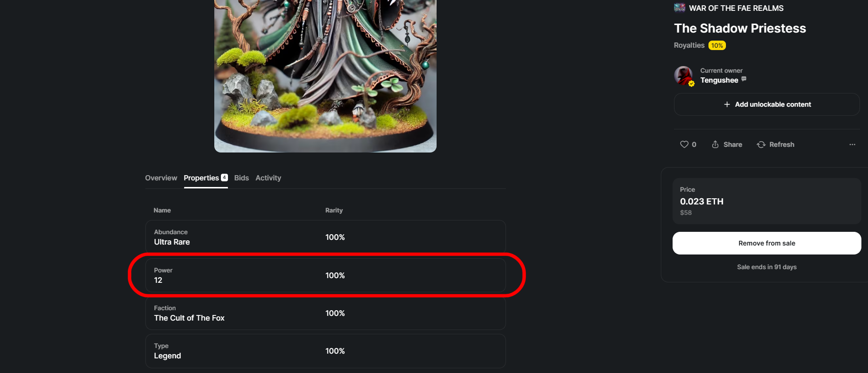
Task: Click the plus icon for unlockable content
Action: pos(727,104)
